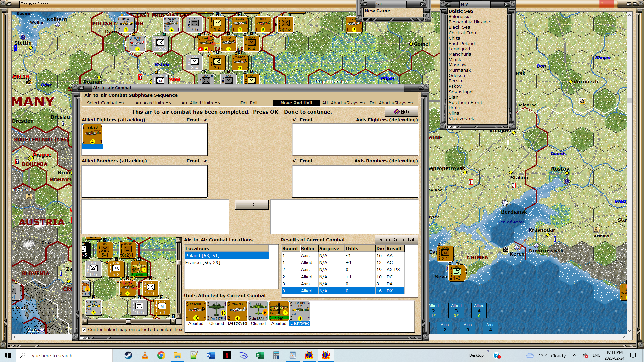The image size is (644, 362).
Task: Click the 6-2 mechanized counter in mini map
Action: coord(116,269)
